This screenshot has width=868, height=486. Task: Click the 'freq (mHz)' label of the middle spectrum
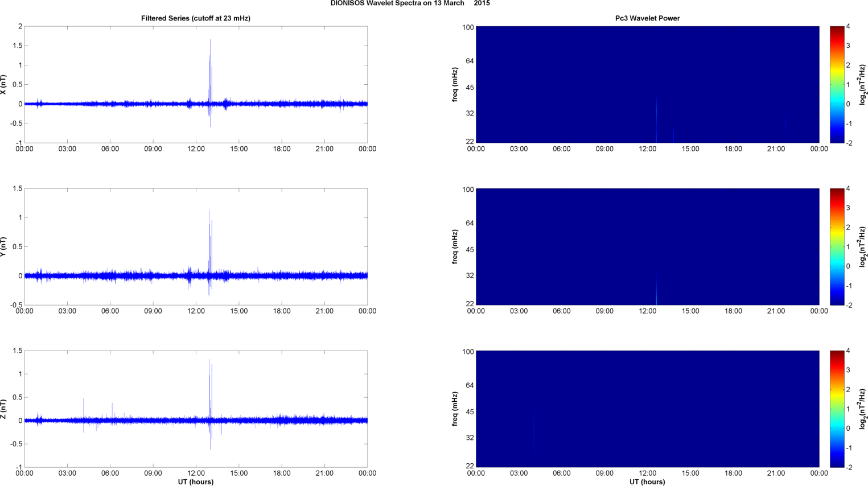pyautogui.click(x=455, y=247)
